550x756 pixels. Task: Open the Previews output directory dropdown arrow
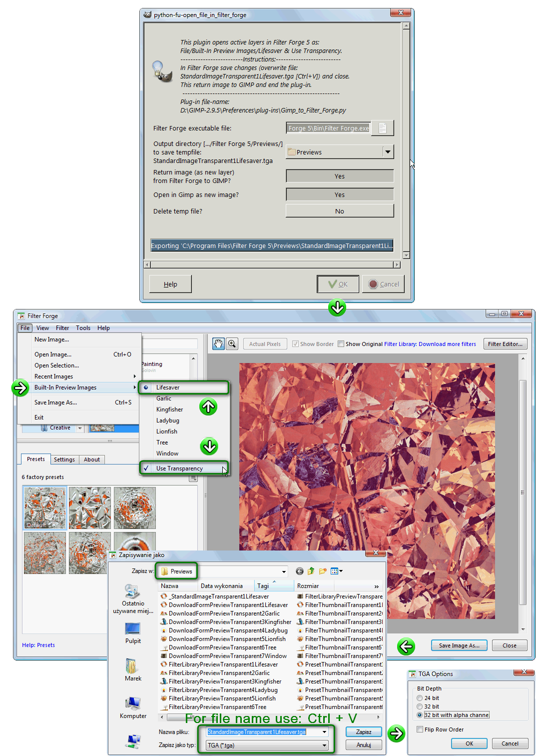point(388,152)
